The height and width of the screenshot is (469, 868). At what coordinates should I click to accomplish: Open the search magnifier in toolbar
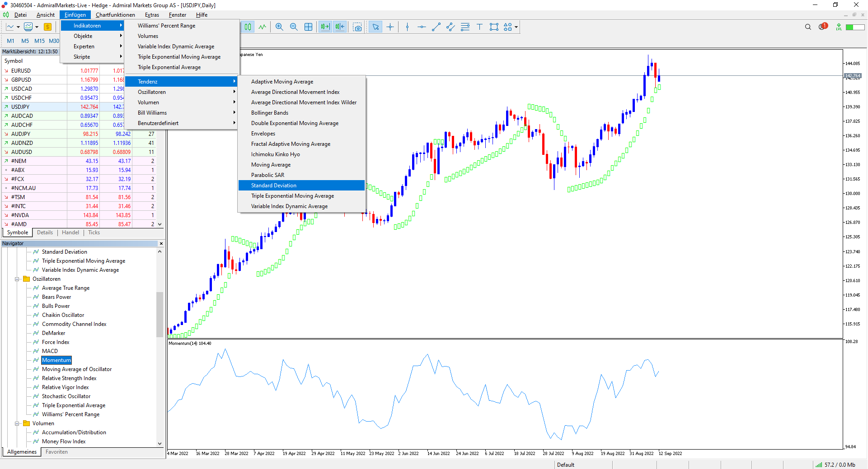808,27
